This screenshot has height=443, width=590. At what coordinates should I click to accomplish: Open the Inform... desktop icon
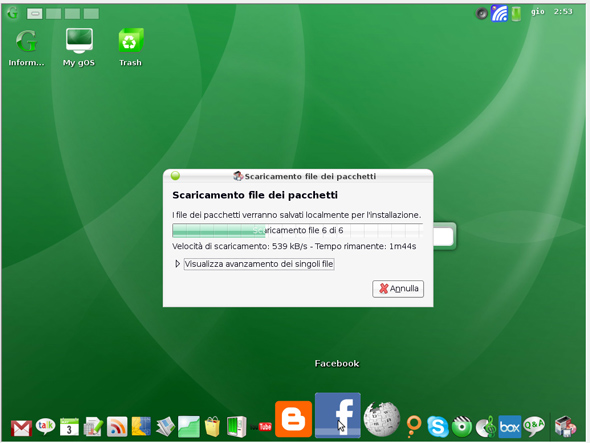click(x=26, y=48)
